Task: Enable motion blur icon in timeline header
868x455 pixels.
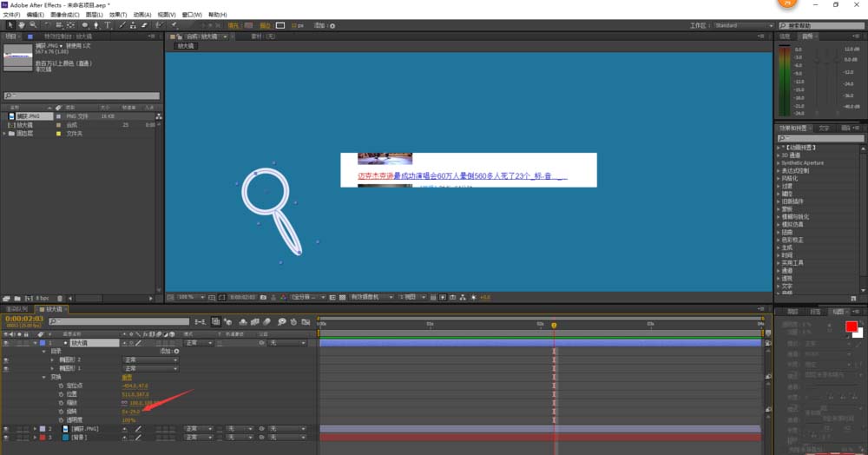Action: coord(266,321)
